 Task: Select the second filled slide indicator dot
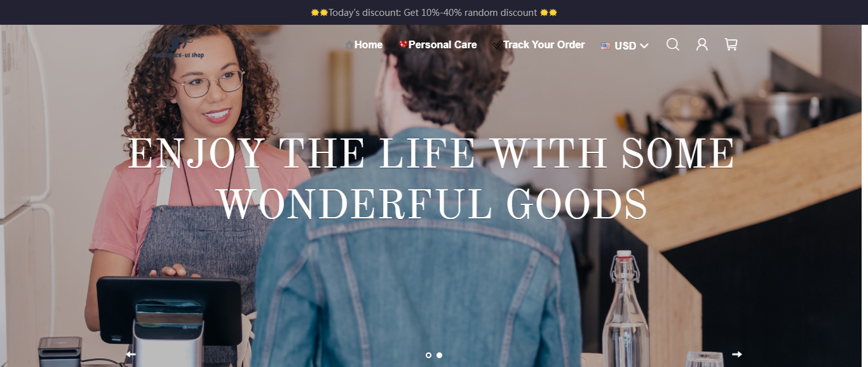point(439,355)
